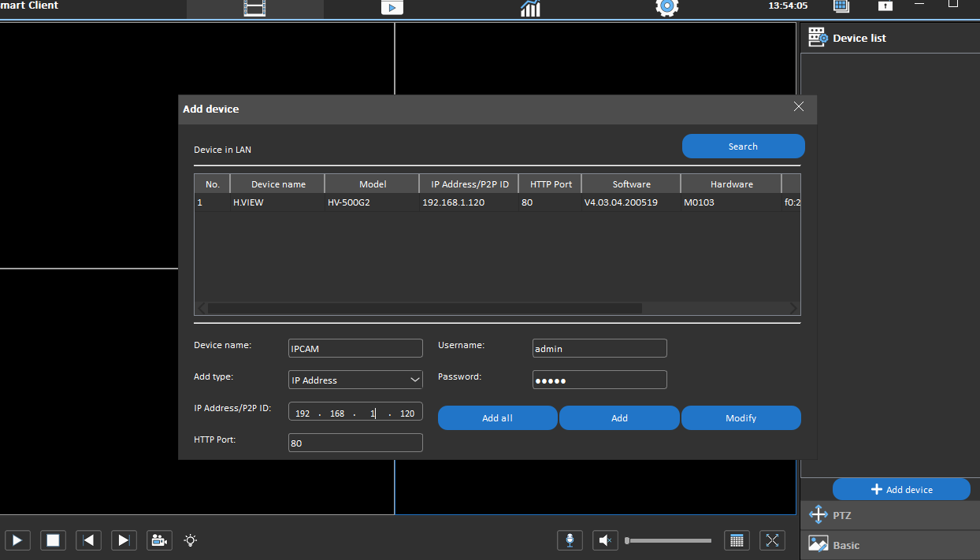Click the lock icon in title bar
The image size is (980, 560).
(x=885, y=6)
